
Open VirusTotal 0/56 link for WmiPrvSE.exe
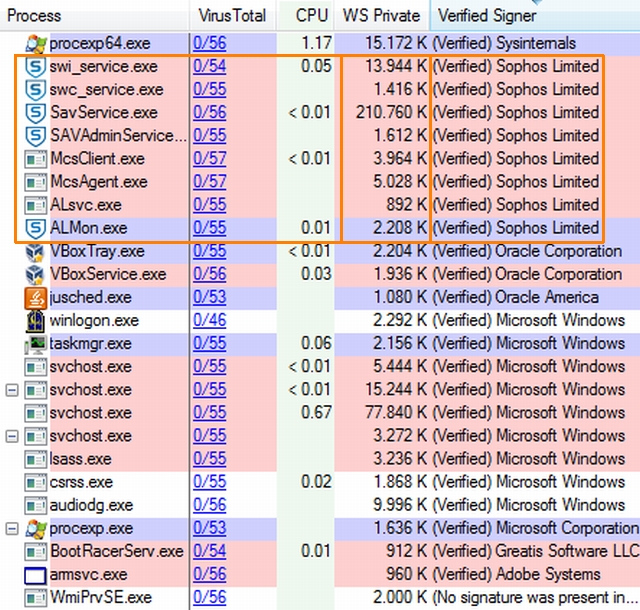pos(210,598)
